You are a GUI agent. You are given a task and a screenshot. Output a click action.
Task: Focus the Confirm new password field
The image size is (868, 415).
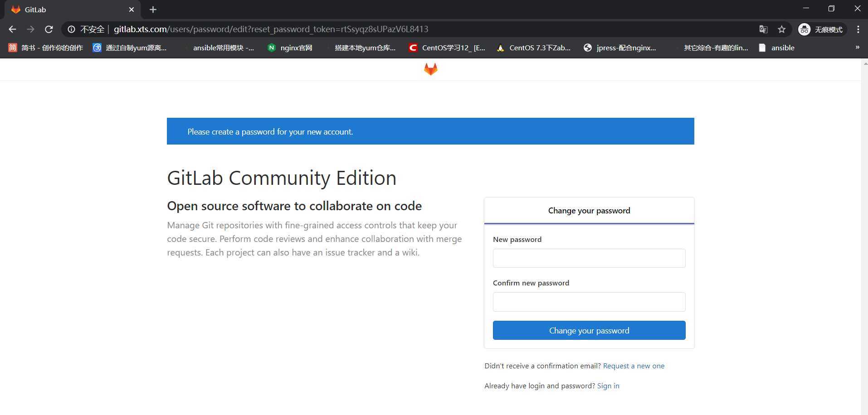[x=589, y=302]
